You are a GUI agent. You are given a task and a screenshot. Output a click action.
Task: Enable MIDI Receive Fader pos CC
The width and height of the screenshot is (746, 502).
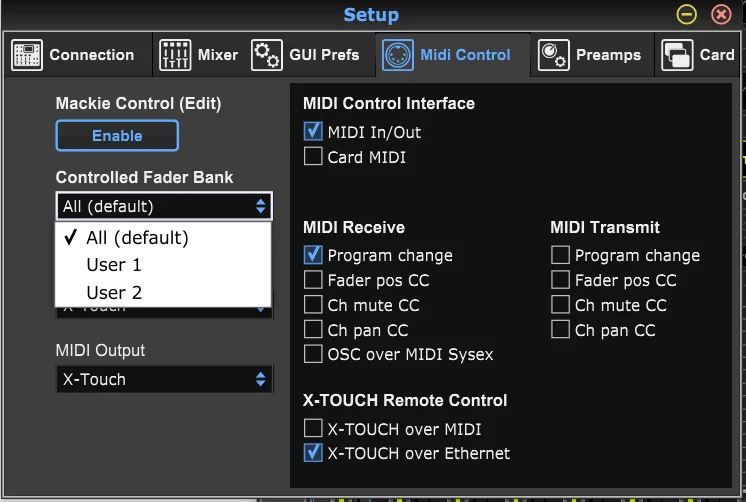click(x=313, y=280)
